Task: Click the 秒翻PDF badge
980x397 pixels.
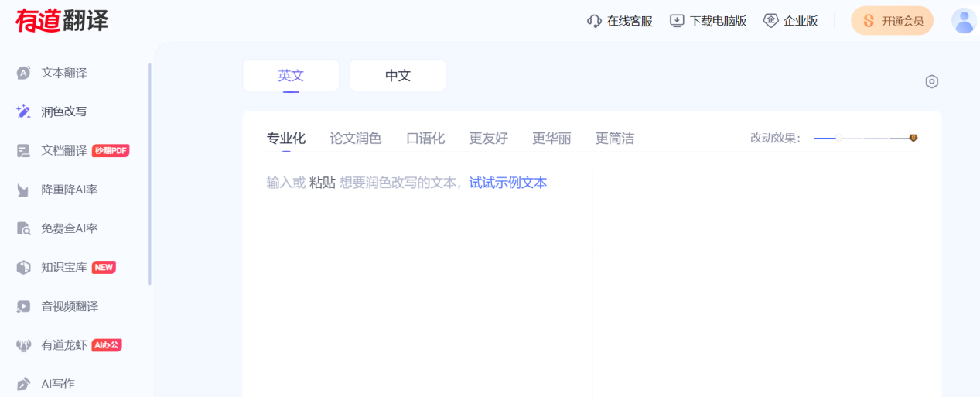Action: click(111, 151)
